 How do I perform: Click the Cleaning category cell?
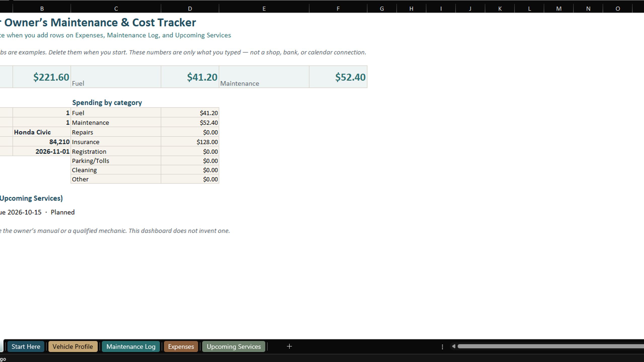116,170
